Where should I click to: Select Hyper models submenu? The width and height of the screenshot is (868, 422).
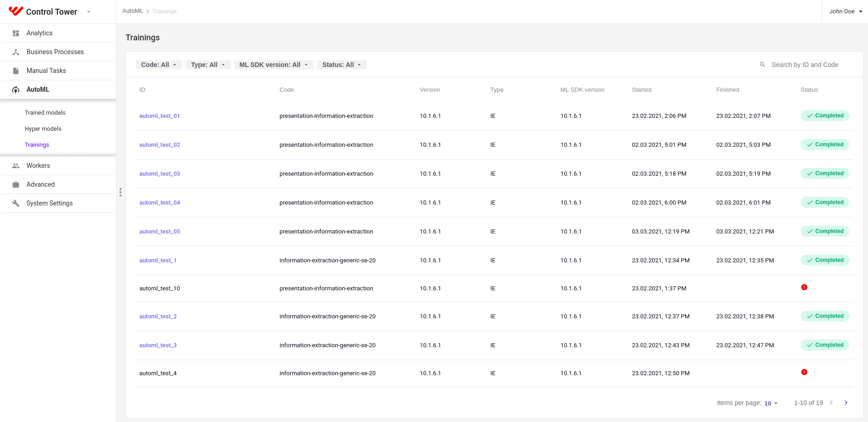(43, 128)
